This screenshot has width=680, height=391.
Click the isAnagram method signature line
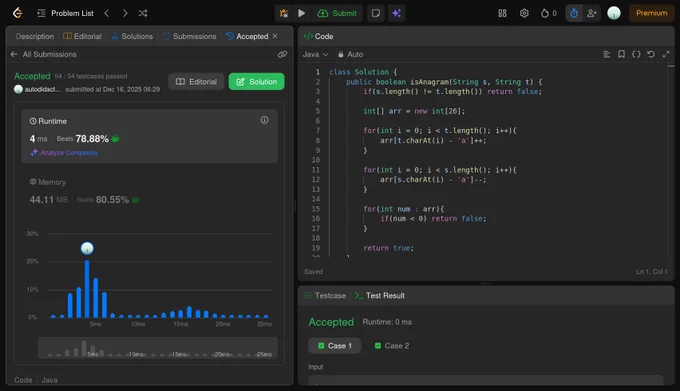click(x=444, y=82)
